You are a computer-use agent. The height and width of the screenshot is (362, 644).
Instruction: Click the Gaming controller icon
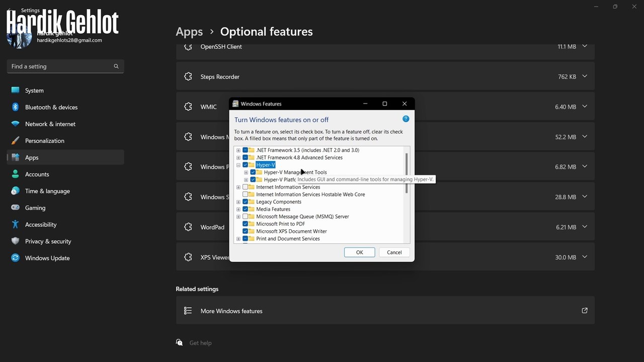click(15, 208)
